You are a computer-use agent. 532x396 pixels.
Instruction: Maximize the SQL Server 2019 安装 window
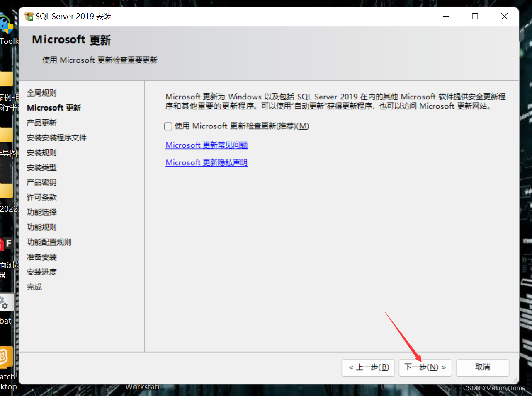pos(475,16)
